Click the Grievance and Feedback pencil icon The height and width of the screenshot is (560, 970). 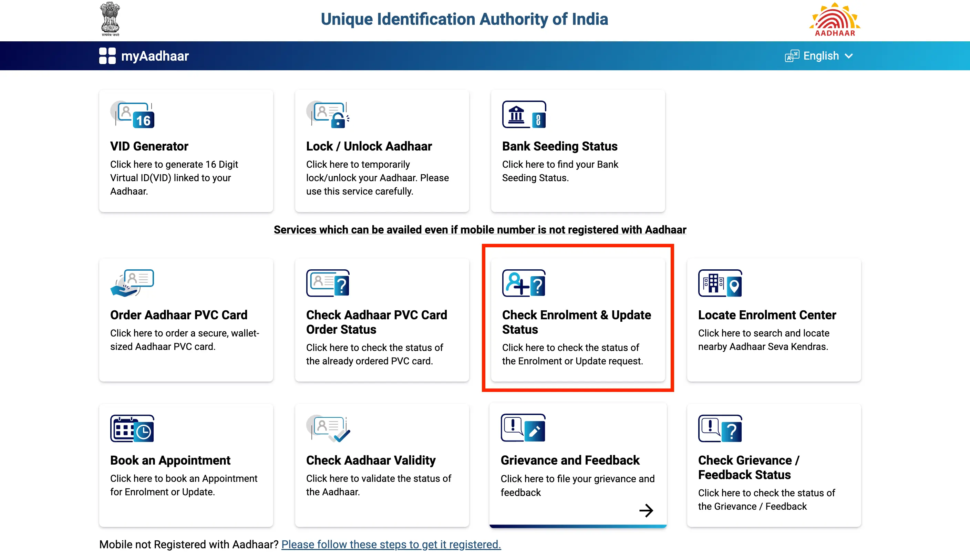click(x=535, y=432)
